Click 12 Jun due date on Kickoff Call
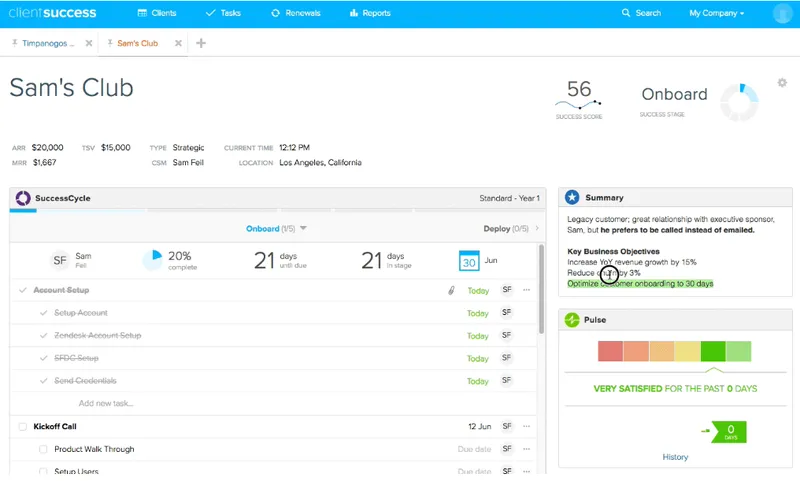The width and height of the screenshot is (800, 481). point(480,426)
